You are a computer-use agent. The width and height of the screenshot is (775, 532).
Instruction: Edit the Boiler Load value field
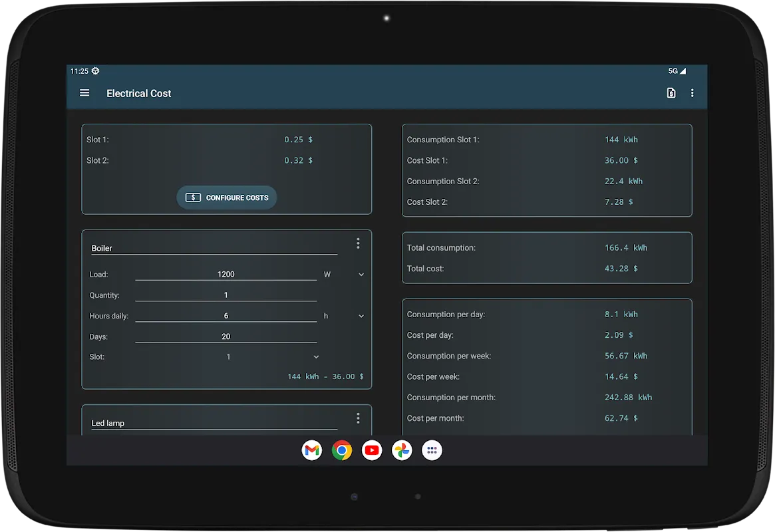tap(226, 275)
